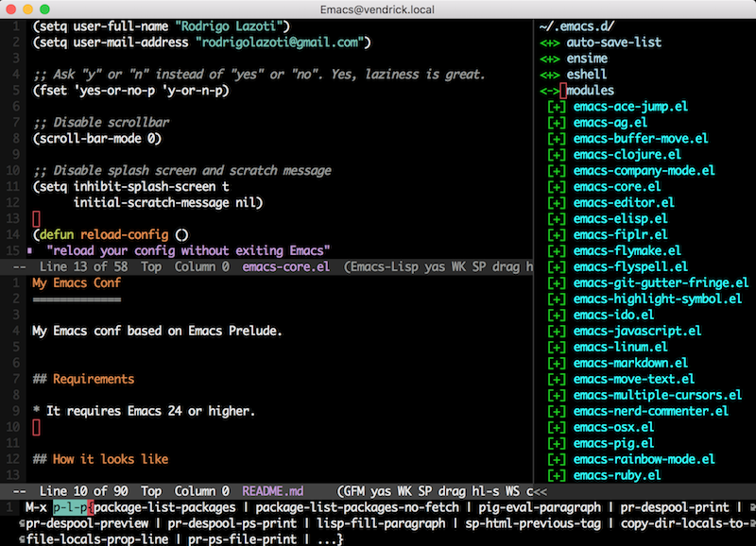Open emacs-ruby.el file name in tree
Image resolution: width=756 pixels, height=546 pixels.
pos(617,476)
